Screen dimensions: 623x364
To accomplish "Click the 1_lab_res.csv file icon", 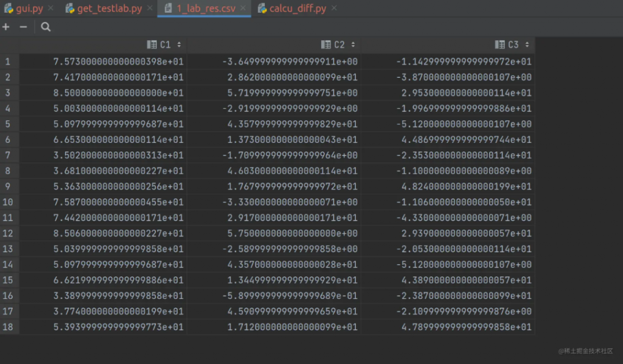I will [168, 9].
